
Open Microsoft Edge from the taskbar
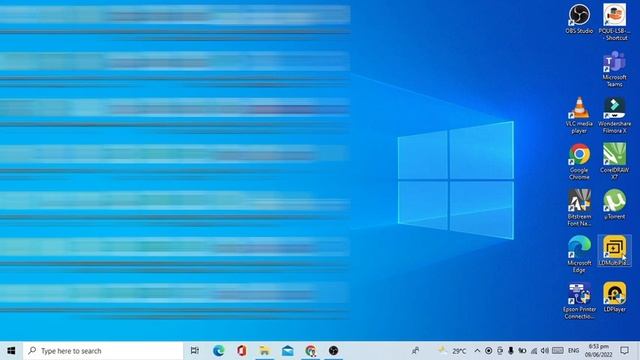[x=218, y=351]
